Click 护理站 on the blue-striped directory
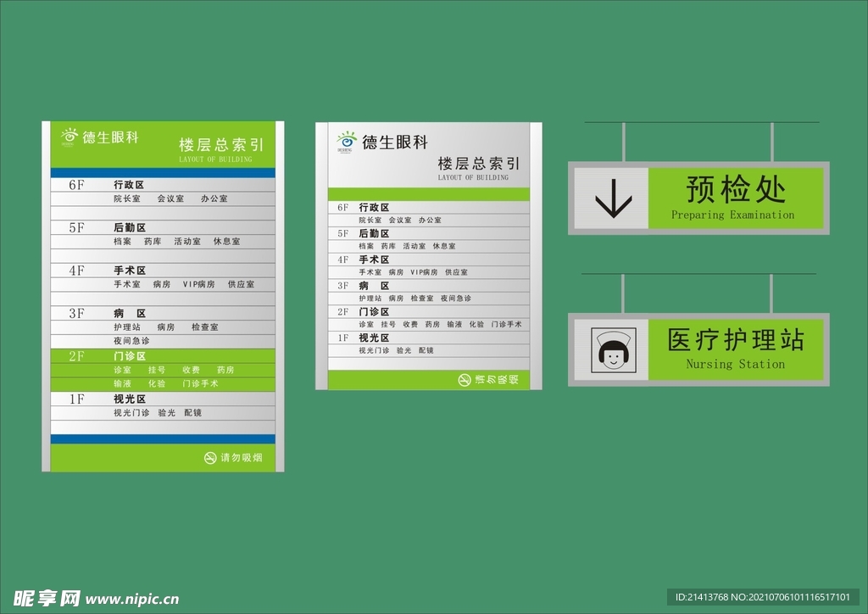This screenshot has height=614, width=868. (x=127, y=327)
